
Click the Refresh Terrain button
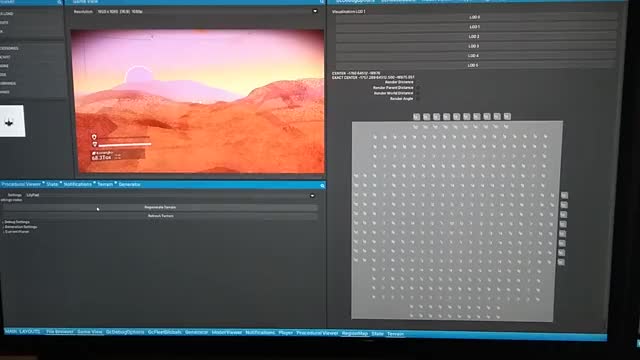tap(160, 216)
